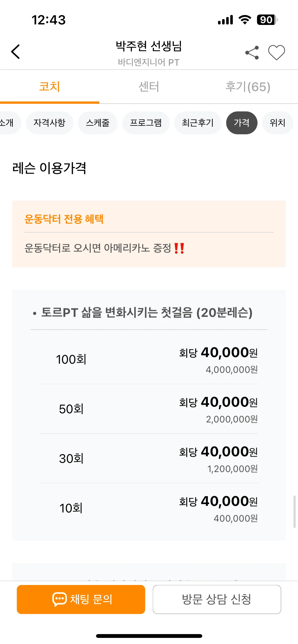This screenshot has width=298, height=644.
Task: Jump to the 위치 section chip
Action: coord(278,123)
